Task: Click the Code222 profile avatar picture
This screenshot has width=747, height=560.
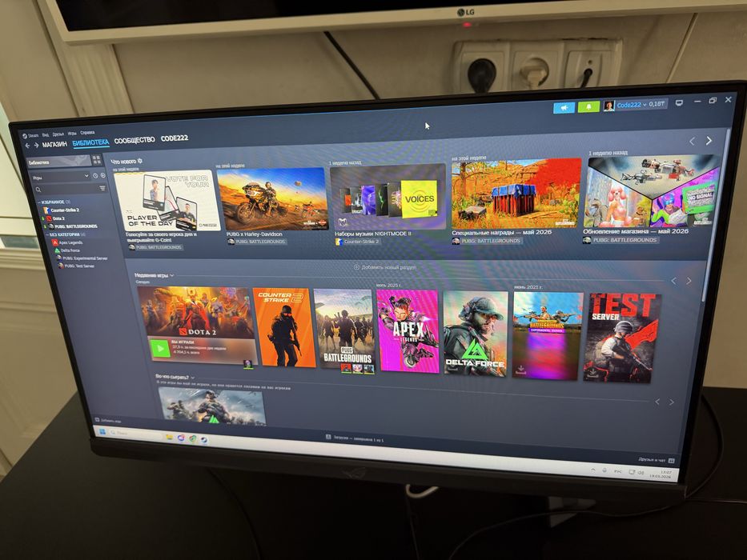Action: (608, 106)
